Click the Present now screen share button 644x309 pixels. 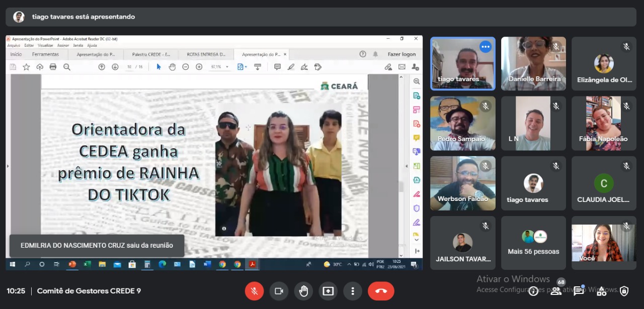point(328,291)
